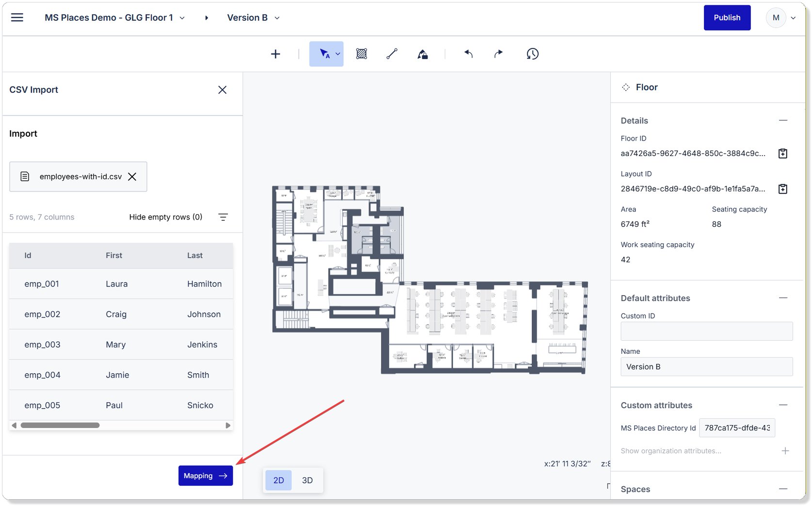Activate the lock tool in the toolbar
Screen dimensions: 812x506
(422, 54)
